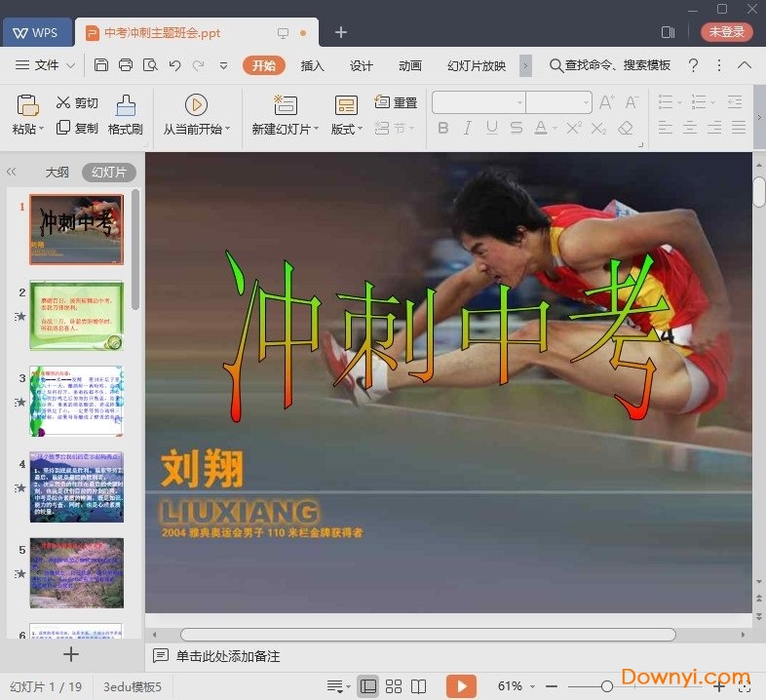The image size is (766, 700).
Task: Select the Format Painter 格式刷
Action: 126,115
